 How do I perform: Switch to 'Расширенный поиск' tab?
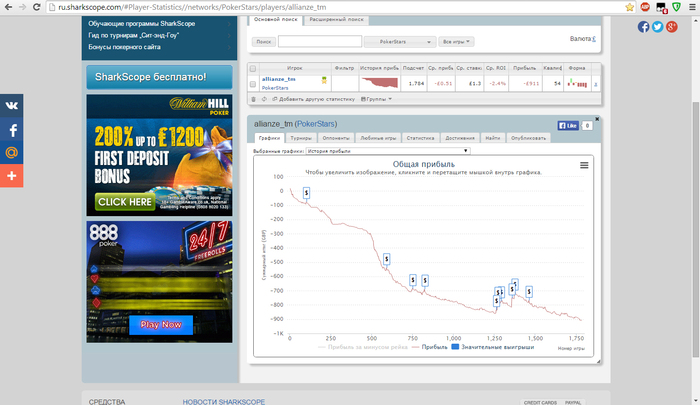(336, 20)
